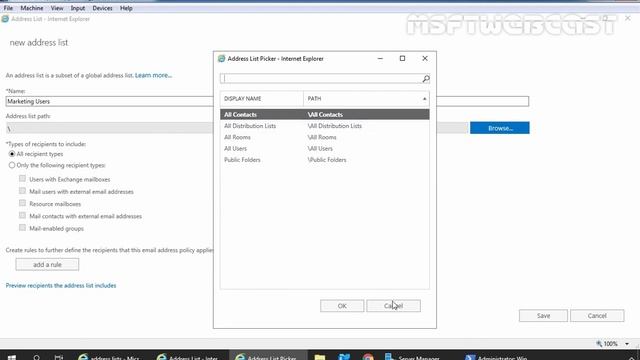Image resolution: width=640 pixels, height=360 pixels.
Task: Open the Input menu
Action: pyautogui.click(x=78, y=8)
